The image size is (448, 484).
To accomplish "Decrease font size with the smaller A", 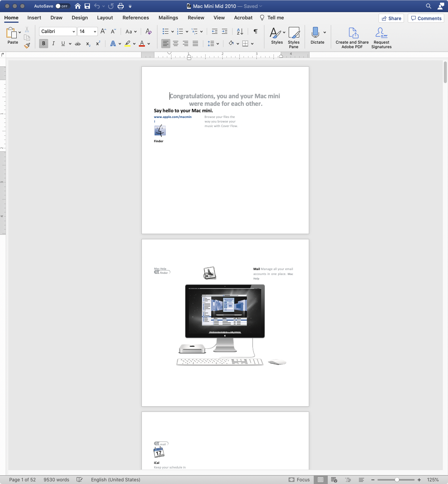I will coord(113,31).
